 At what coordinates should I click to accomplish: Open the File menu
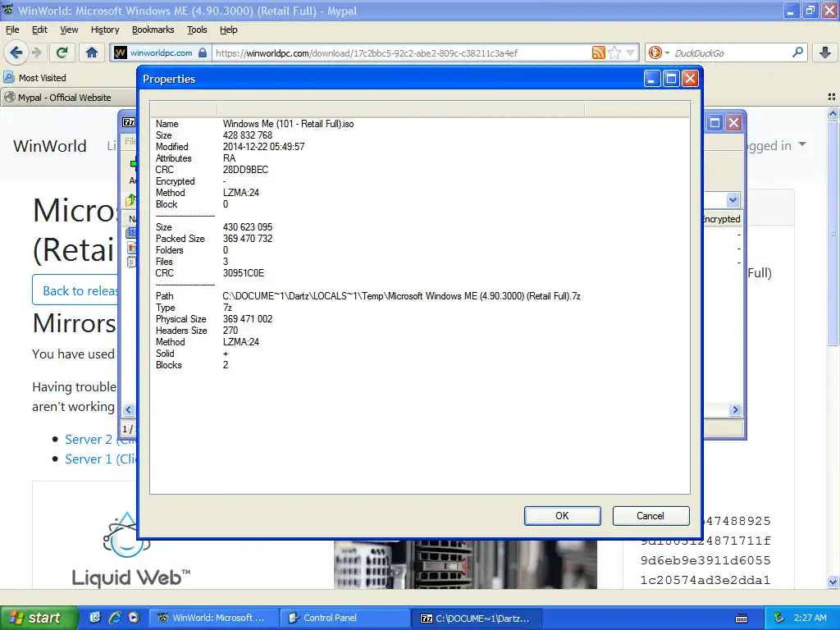[x=12, y=30]
